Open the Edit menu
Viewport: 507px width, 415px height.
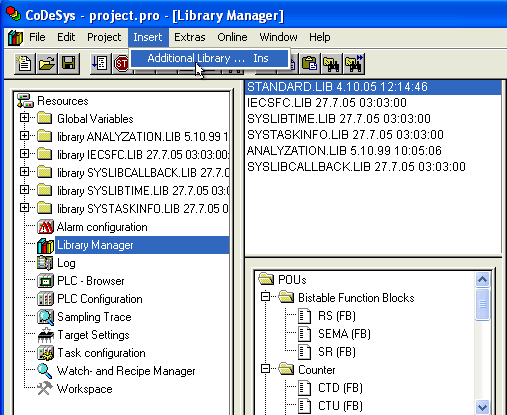(x=66, y=37)
